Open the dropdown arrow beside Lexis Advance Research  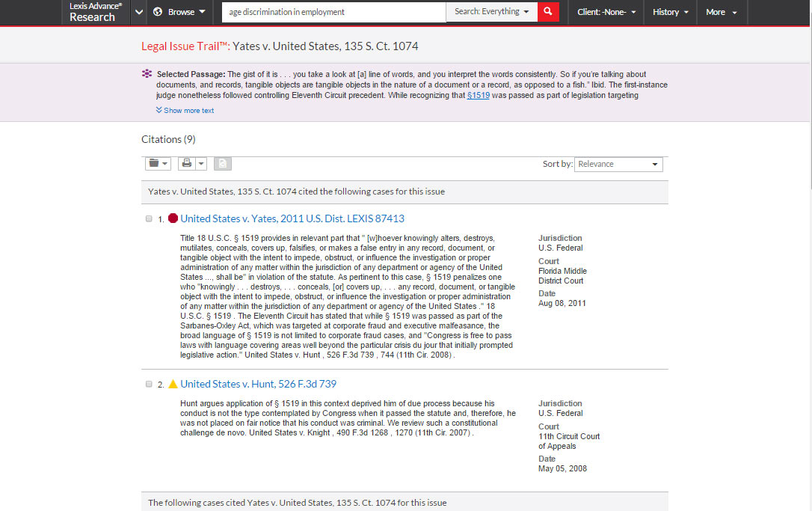point(138,12)
